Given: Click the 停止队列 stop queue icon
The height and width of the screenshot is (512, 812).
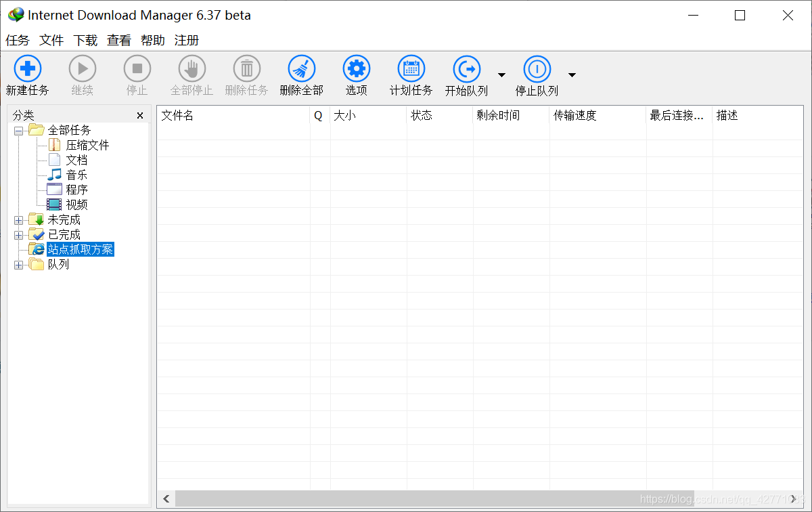Looking at the screenshot, I should [537, 68].
